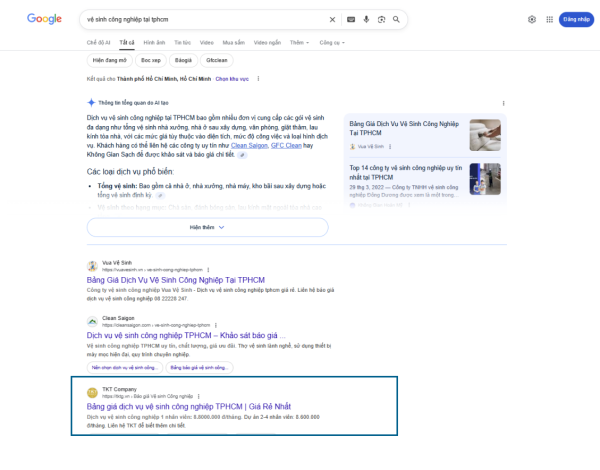The height and width of the screenshot is (470, 600).
Task: Toggle the 'Báo giá' filter chip
Action: pyautogui.click(x=183, y=61)
